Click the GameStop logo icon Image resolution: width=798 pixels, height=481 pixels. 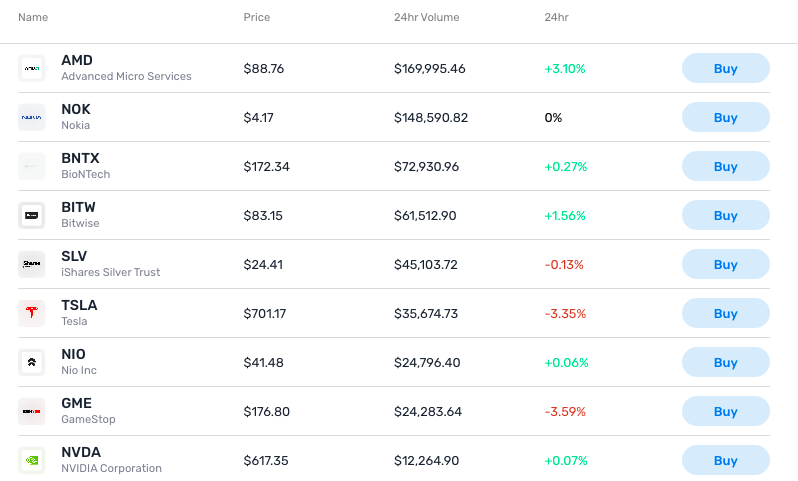(32, 411)
